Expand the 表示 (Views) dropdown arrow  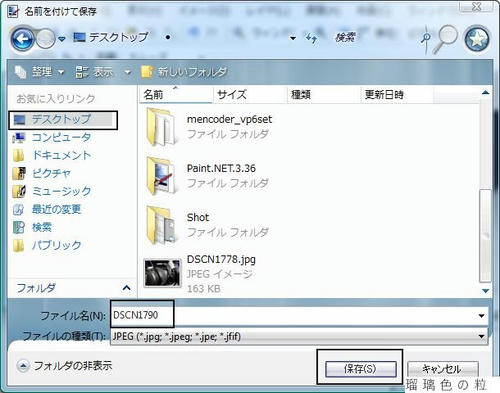point(127,72)
